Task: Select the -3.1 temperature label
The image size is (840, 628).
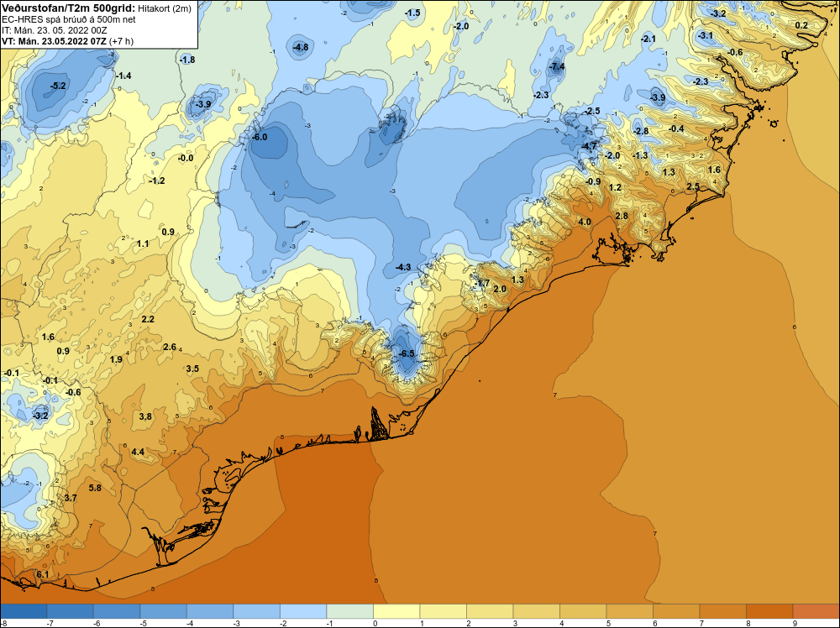Action: [x=706, y=36]
